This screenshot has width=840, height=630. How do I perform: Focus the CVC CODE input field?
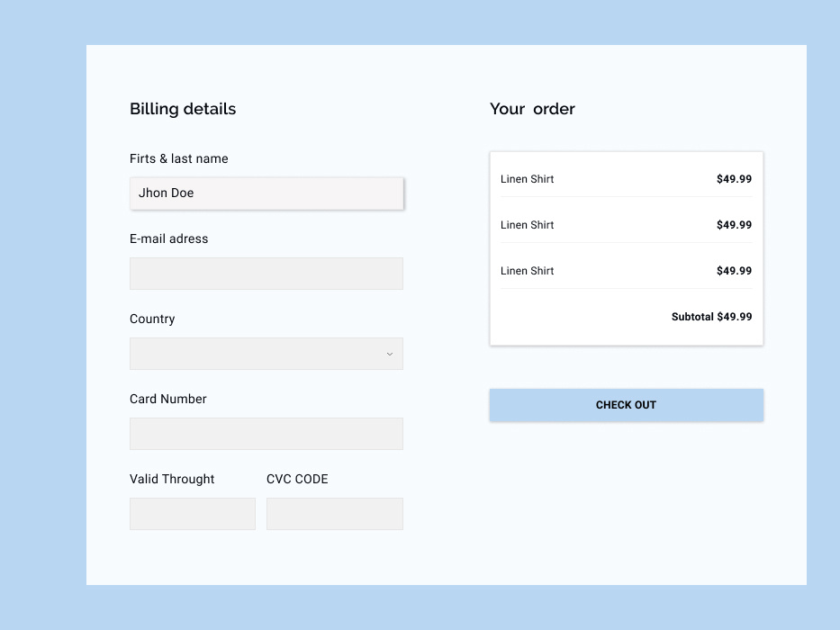click(334, 513)
